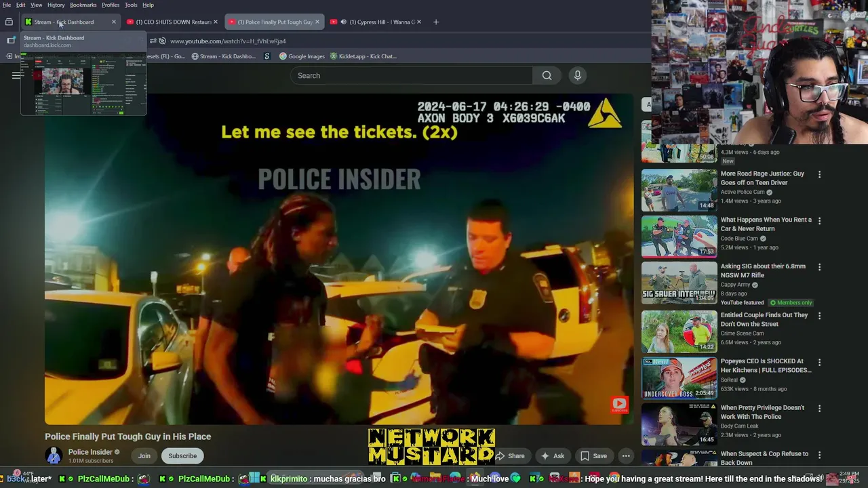Open the History menu

click(56, 5)
